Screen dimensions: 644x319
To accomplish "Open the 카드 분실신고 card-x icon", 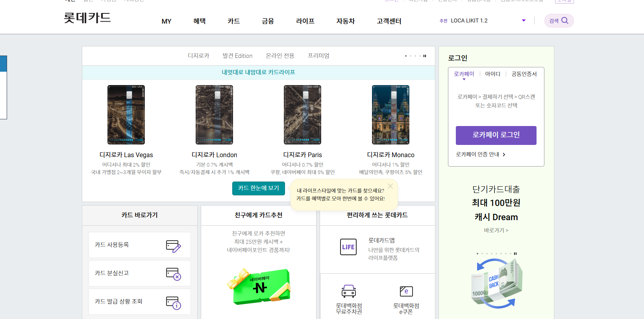I will click(173, 274).
